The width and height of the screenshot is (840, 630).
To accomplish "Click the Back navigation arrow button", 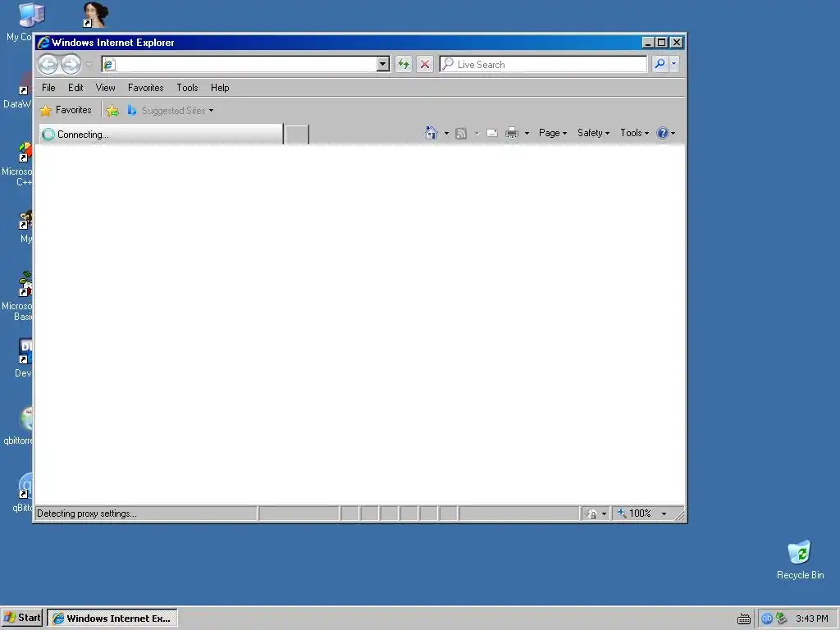I will point(48,65).
